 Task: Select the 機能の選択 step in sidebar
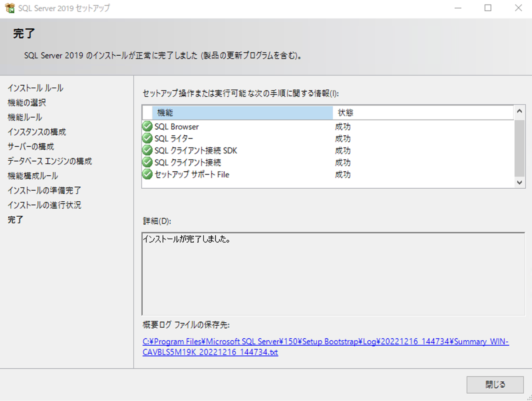(x=27, y=103)
